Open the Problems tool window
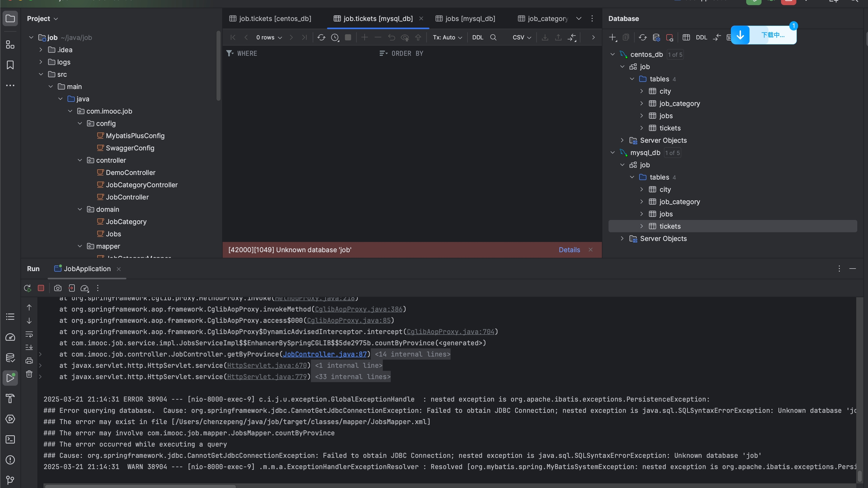The height and width of the screenshot is (488, 868). [10, 460]
